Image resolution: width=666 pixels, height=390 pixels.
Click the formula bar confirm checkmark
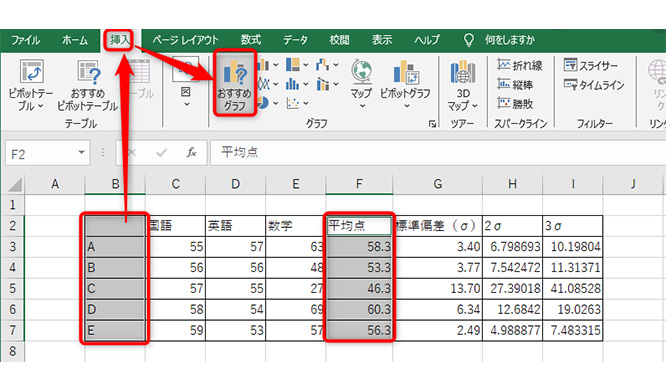point(162,152)
